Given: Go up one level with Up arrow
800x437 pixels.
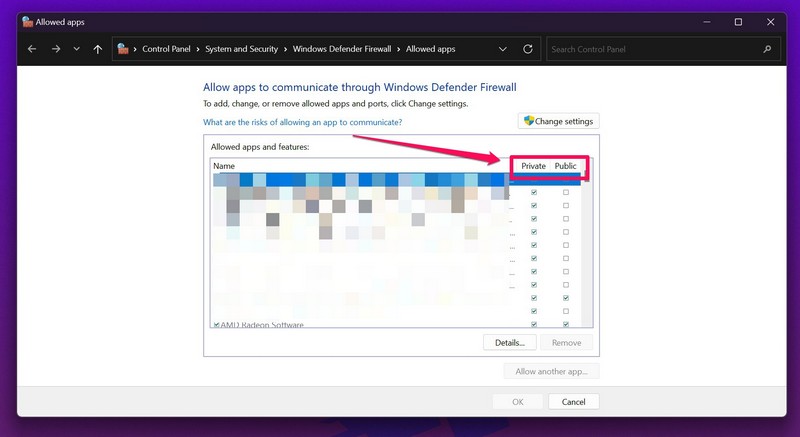Looking at the screenshot, I should pos(97,48).
